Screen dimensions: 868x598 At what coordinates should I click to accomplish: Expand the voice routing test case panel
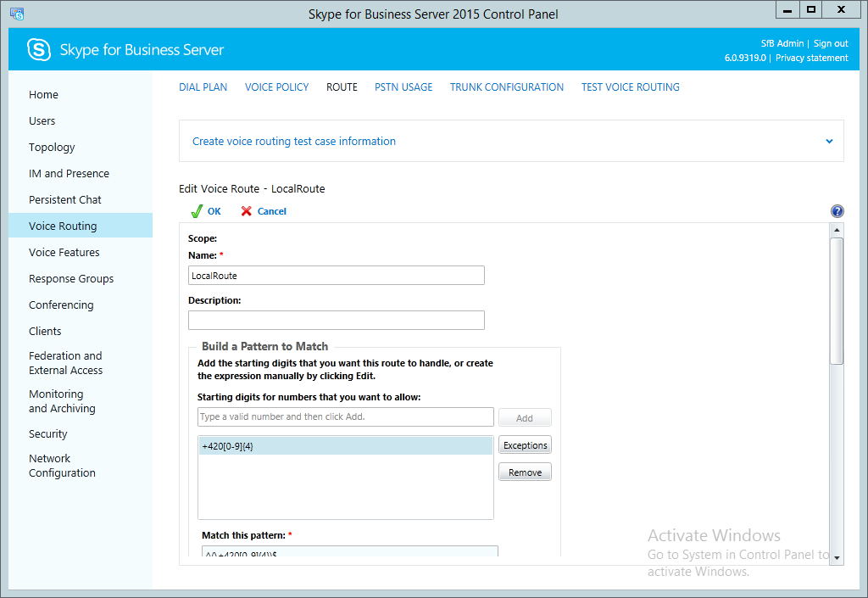tap(829, 142)
